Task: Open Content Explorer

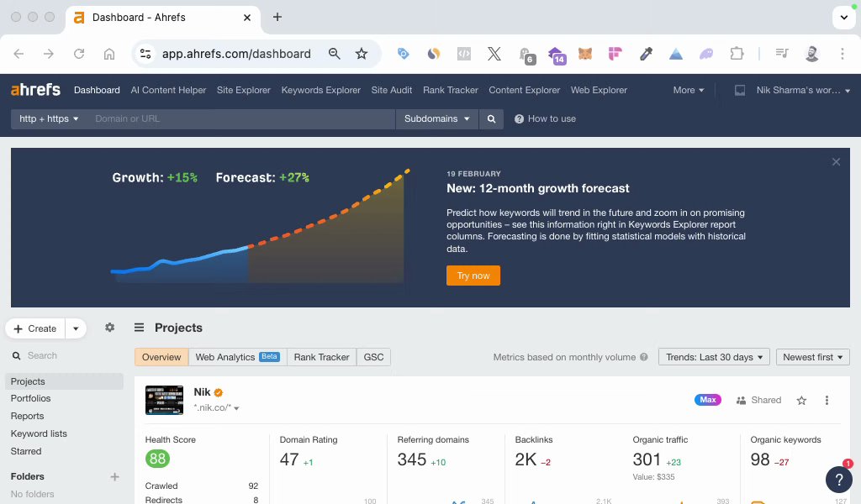Action: (x=525, y=90)
